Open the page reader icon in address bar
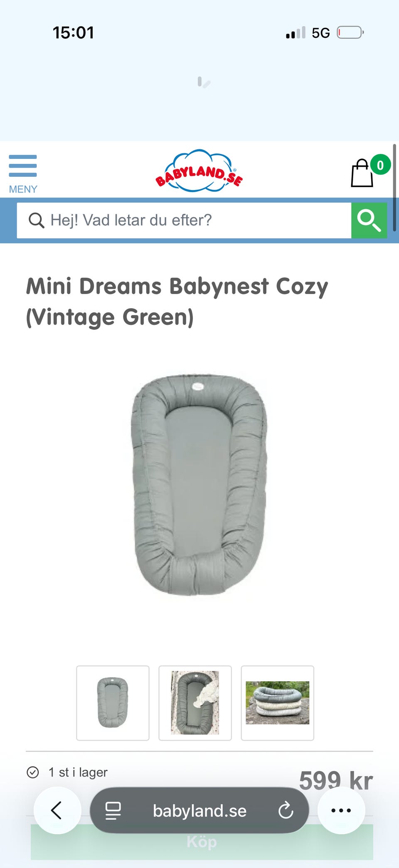Screen dimensions: 399x868 pyautogui.click(x=113, y=811)
